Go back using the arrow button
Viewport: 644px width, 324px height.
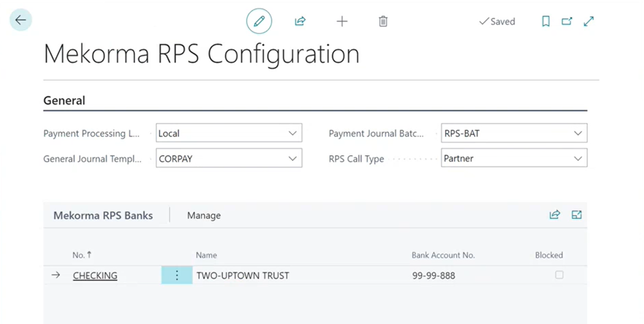[x=21, y=20]
